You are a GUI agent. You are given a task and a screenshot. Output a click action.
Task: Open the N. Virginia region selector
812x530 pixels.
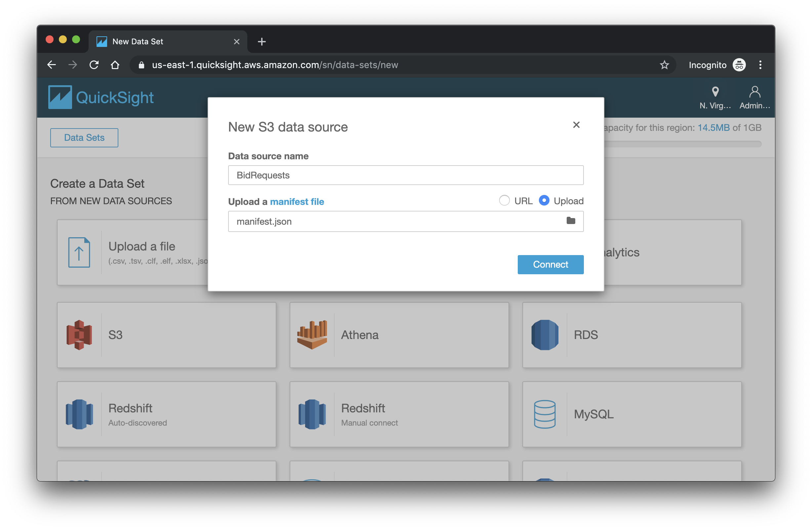(715, 97)
